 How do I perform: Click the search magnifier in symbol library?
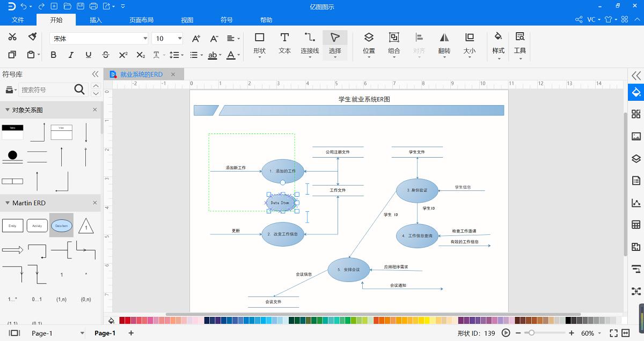(x=79, y=90)
